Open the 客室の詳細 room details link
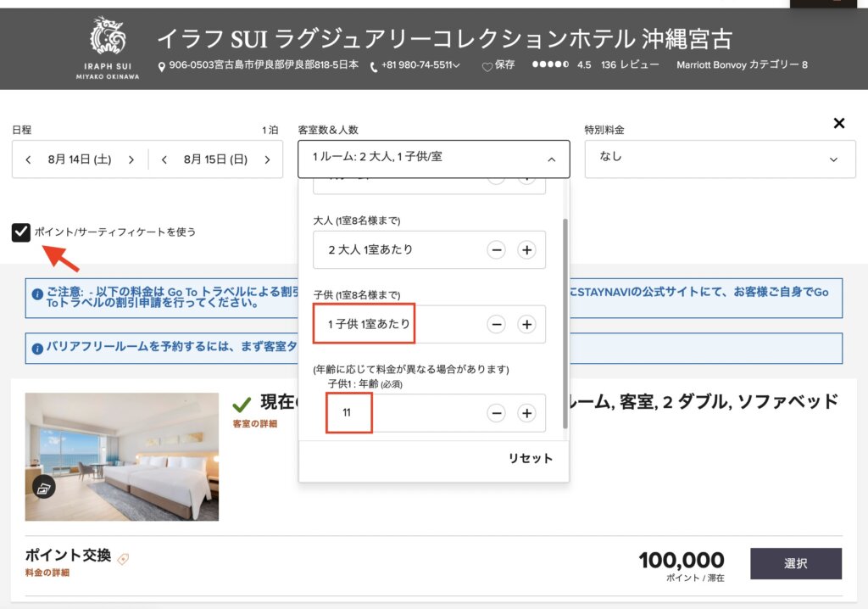The width and height of the screenshot is (868, 609). (254, 424)
